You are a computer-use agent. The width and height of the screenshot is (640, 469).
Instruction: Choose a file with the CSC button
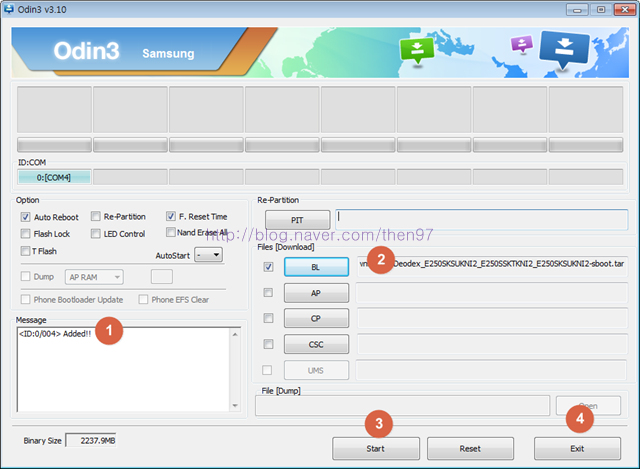pos(316,344)
